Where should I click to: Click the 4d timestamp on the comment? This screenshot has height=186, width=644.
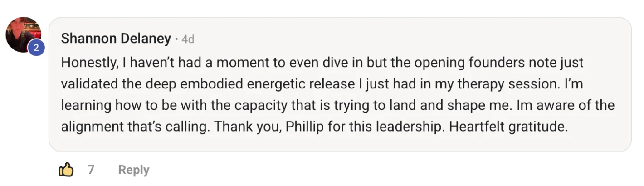tap(188, 39)
